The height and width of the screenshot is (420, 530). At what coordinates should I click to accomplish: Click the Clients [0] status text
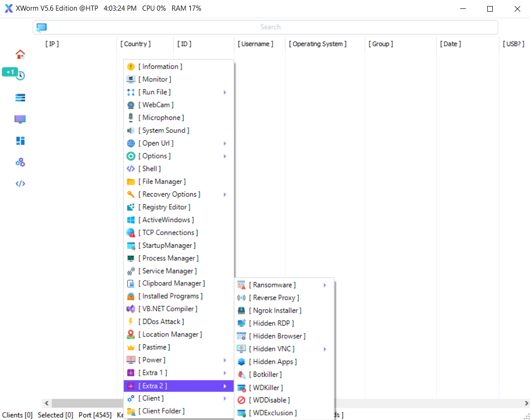pyautogui.click(x=17, y=415)
